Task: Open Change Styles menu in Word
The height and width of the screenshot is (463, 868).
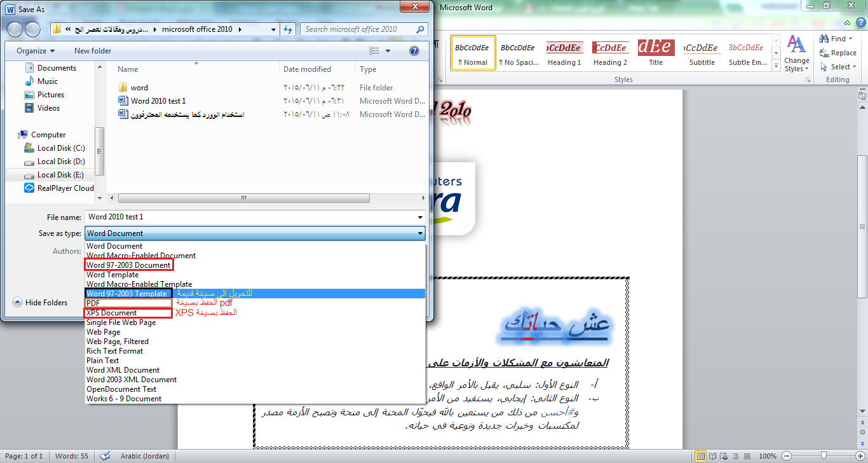Action: pyautogui.click(x=796, y=53)
